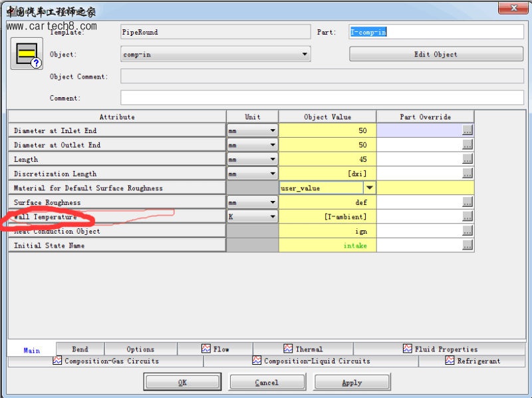Click the Comment text field
This screenshot has width=532, height=398.
click(x=322, y=98)
